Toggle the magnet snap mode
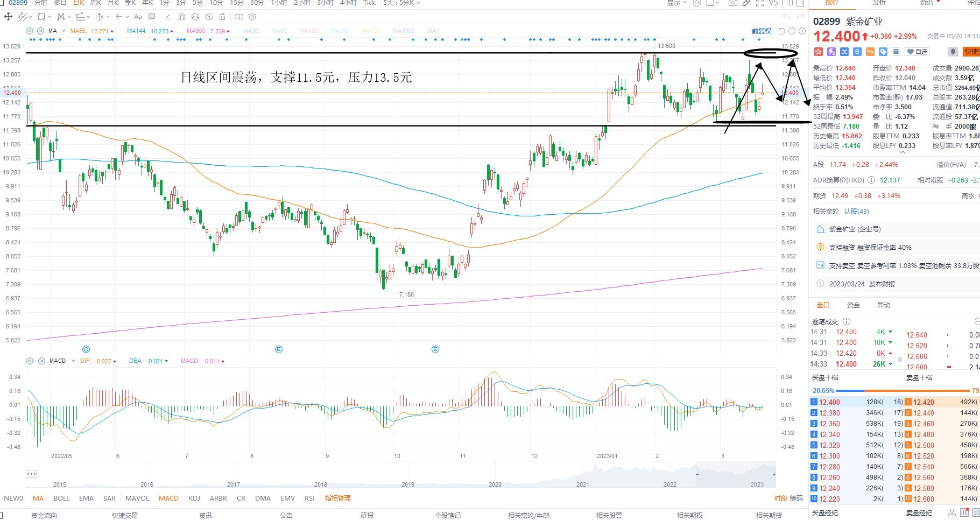Screen dimensions: 980x520 (x=181, y=17)
